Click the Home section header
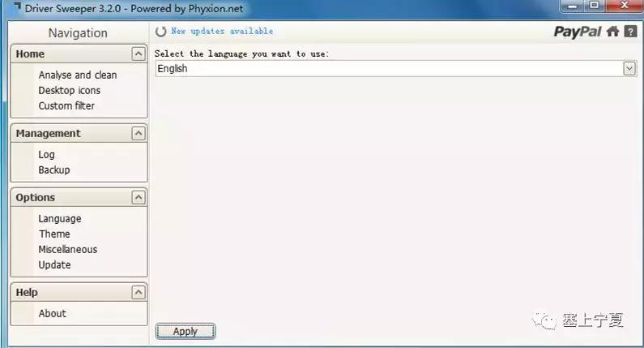 coord(79,54)
